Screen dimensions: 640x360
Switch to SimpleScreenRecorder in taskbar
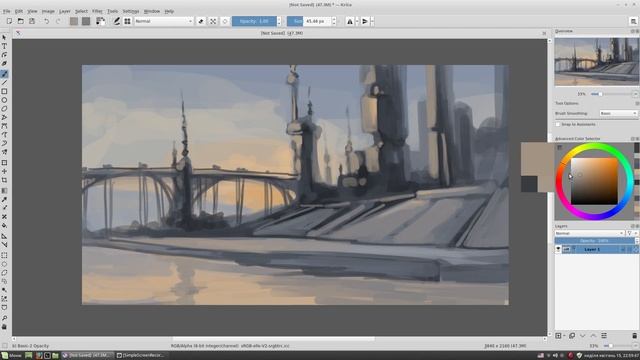click(141, 356)
